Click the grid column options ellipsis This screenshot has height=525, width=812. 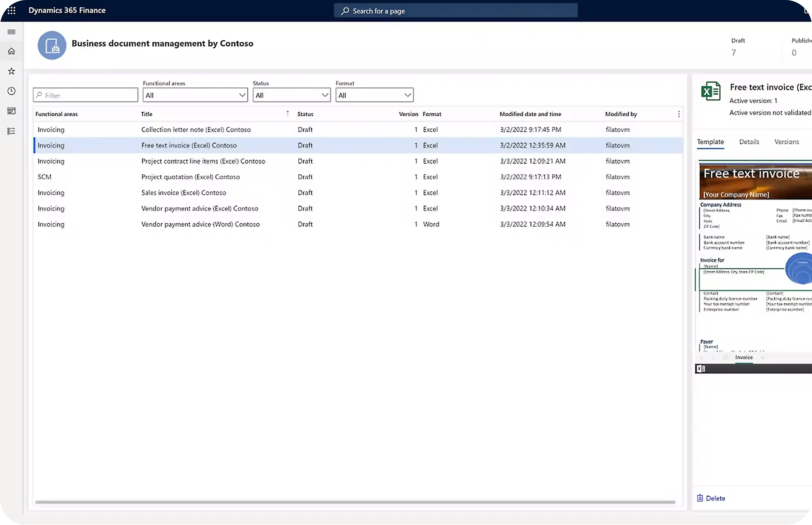click(678, 114)
